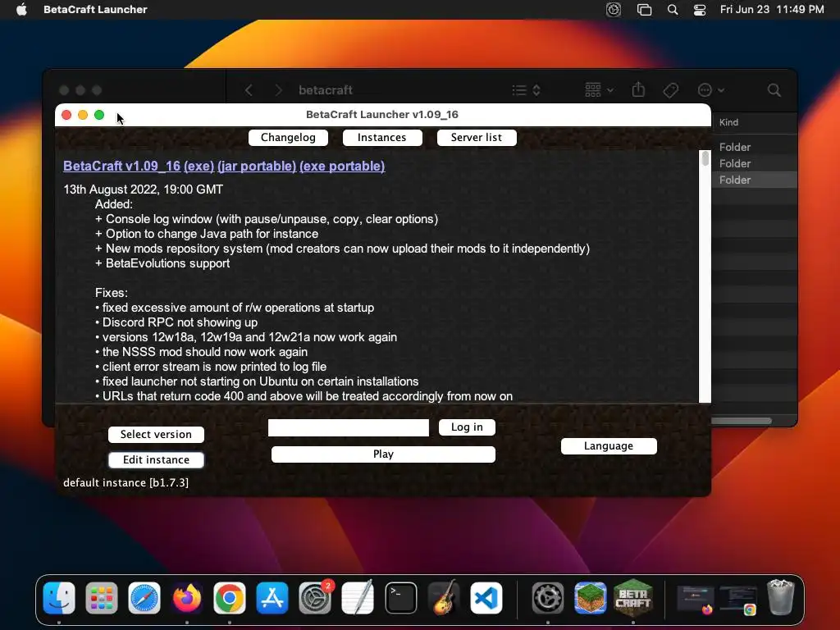Click the (exe portable) download link

coord(342,166)
